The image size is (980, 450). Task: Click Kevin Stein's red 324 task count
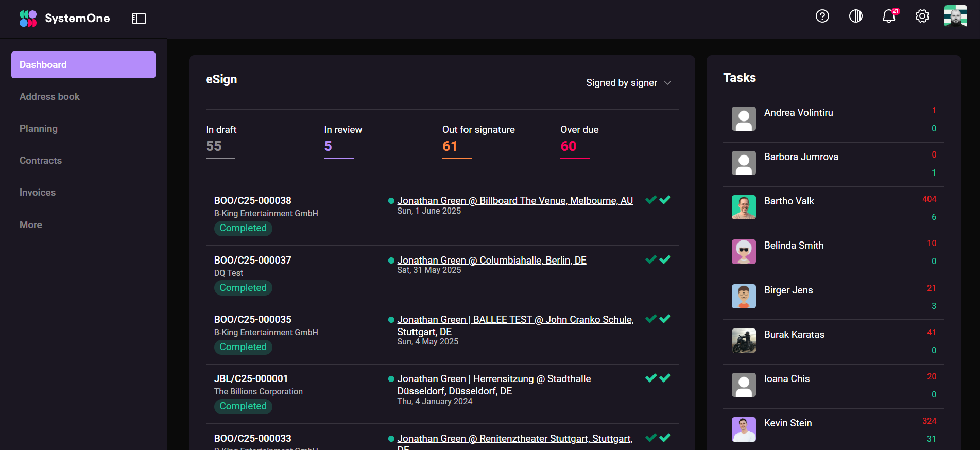pyautogui.click(x=930, y=421)
